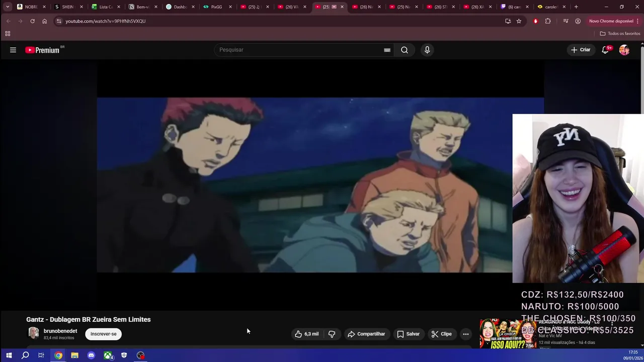Open File Explorer from taskbar
The height and width of the screenshot is (362, 644).
pos(74,355)
